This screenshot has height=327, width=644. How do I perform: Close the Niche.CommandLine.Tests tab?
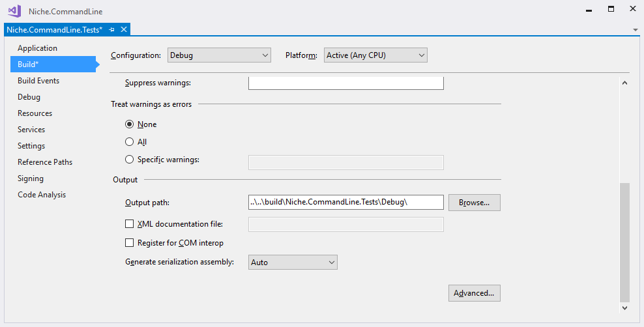(124, 29)
